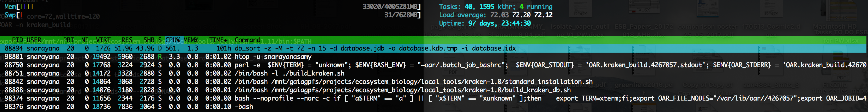
Task: Click the Mem usage meter bar
Action: [213, 7]
